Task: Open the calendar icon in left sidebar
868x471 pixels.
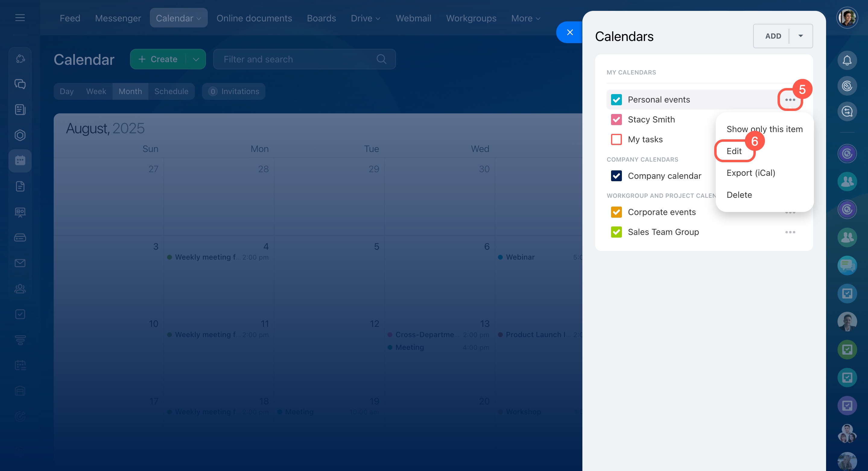Action: 20,160
